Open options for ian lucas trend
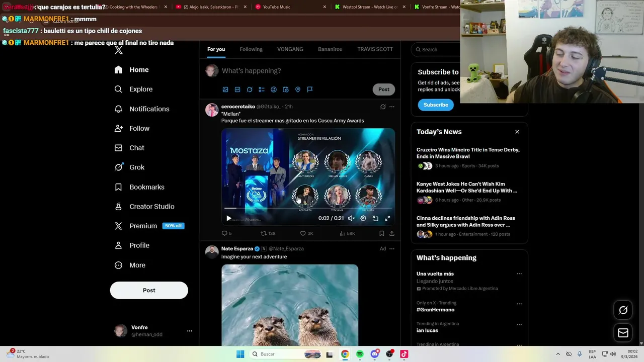 (519, 324)
